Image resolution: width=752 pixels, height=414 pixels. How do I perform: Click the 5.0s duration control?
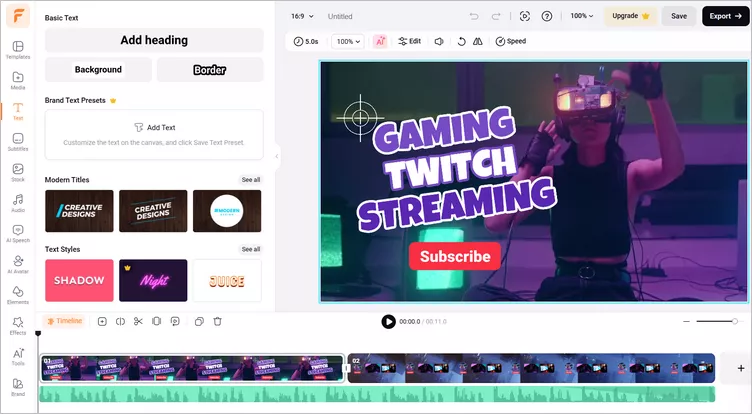click(306, 41)
